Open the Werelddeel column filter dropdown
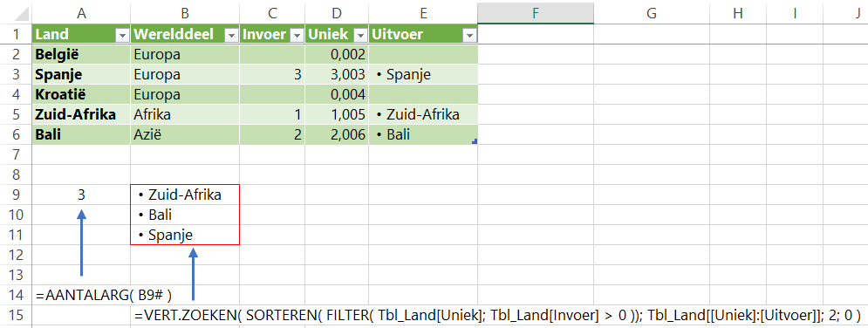 tap(231, 36)
